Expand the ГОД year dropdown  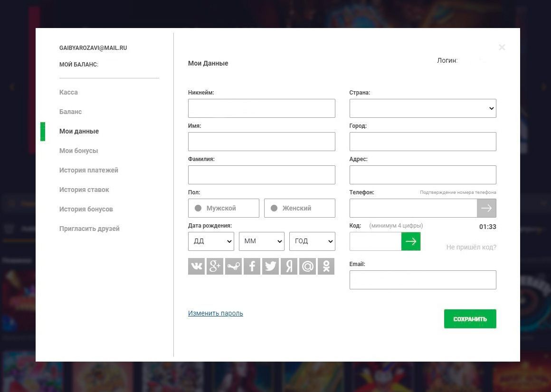coord(312,241)
